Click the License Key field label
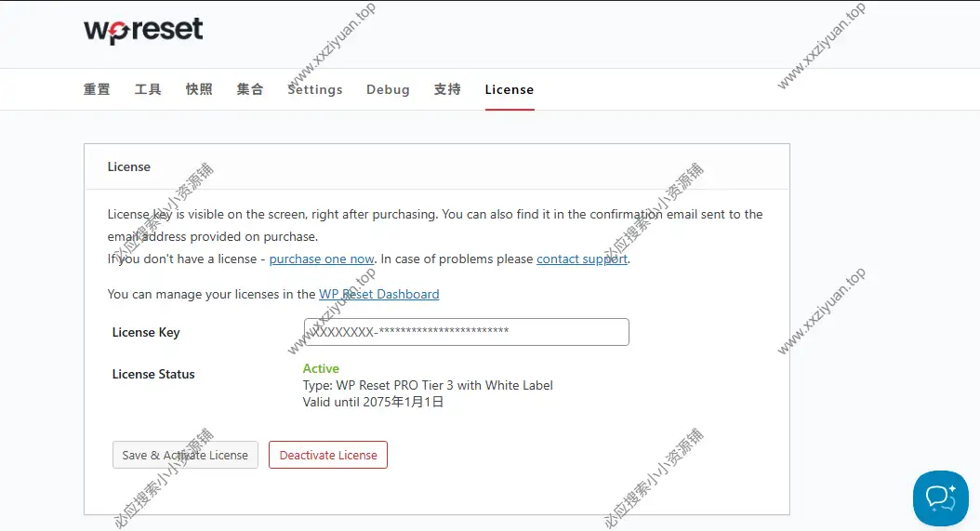The height and width of the screenshot is (531, 980). [x=146, y=332]
